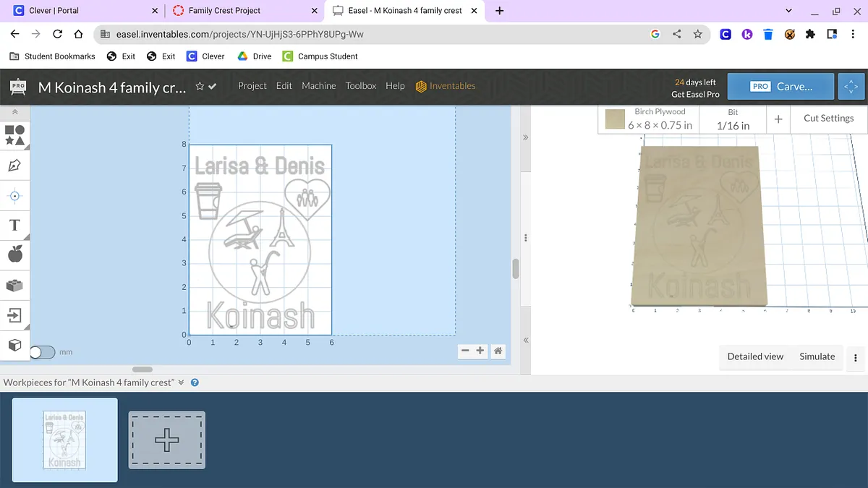Screen dimensions: 868x488
Task: Select the Shapes tool in left sidebar
Action: coord(14,134)
